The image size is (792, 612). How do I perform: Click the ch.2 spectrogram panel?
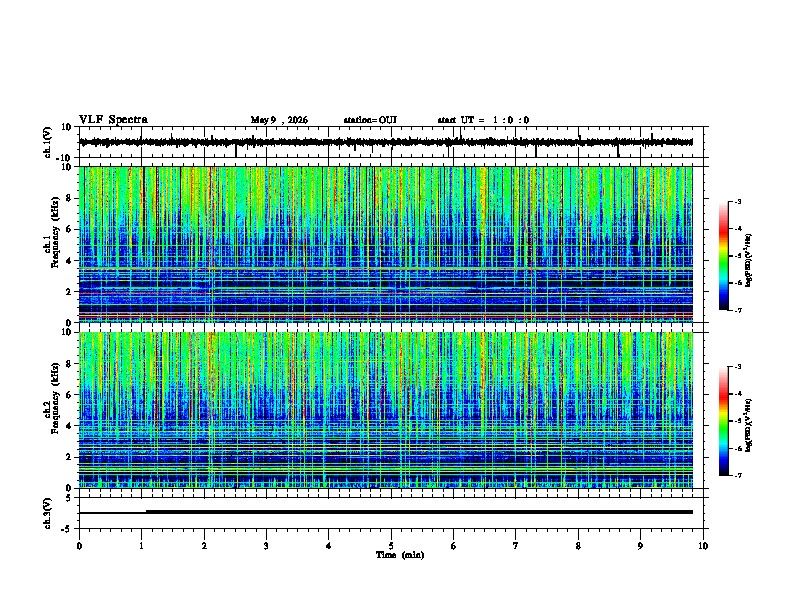click(386, 410)
